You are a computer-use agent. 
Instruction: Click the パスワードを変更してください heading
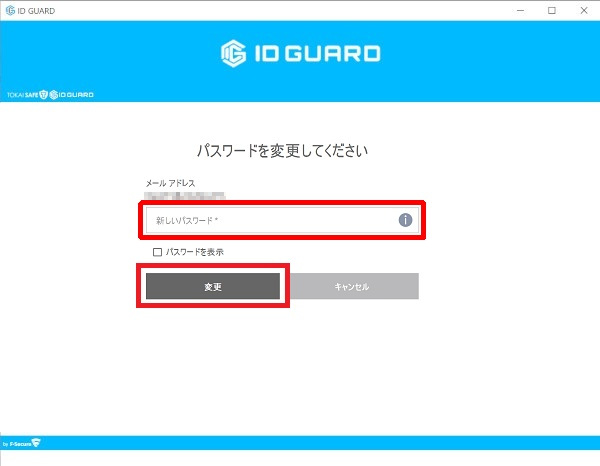(282, 151)
